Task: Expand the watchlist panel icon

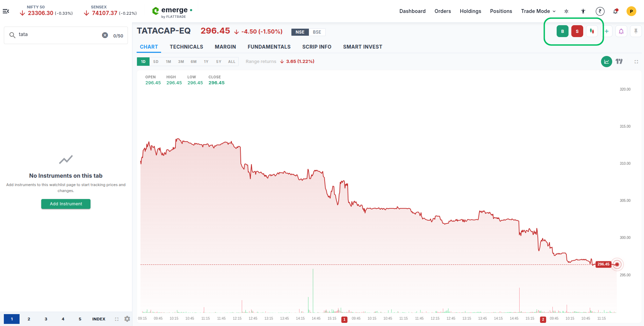Action: pos(117,319)
